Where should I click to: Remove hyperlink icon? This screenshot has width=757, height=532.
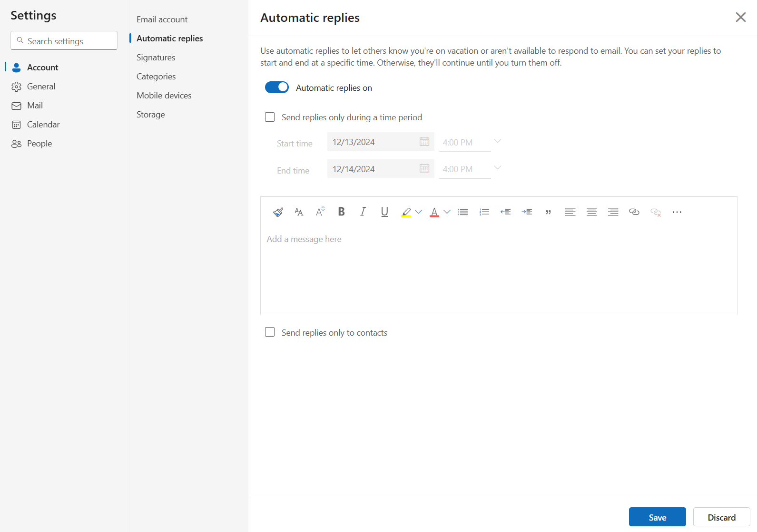click(656, 212)
